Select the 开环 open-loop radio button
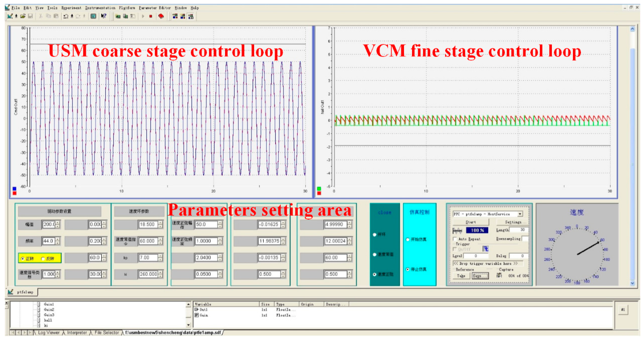644x341 pixels. (375, 234)
